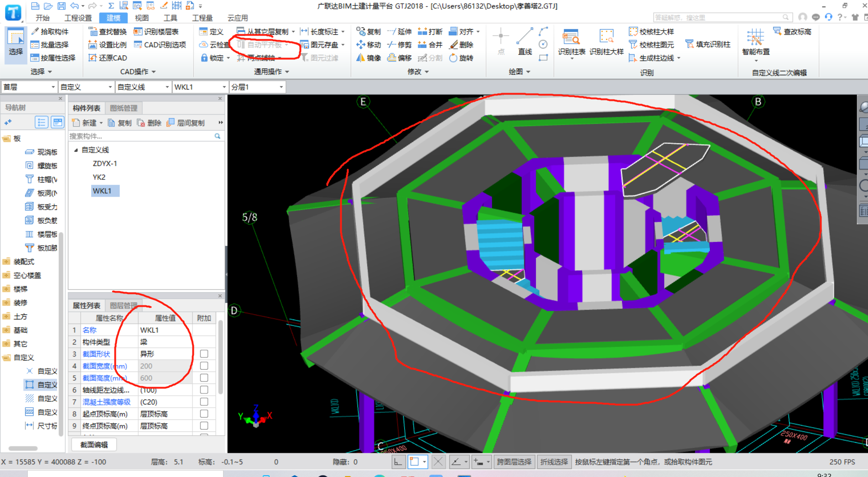Select the 移动 move tool
The width and height of the screenshot is (868, 477).
369,45
